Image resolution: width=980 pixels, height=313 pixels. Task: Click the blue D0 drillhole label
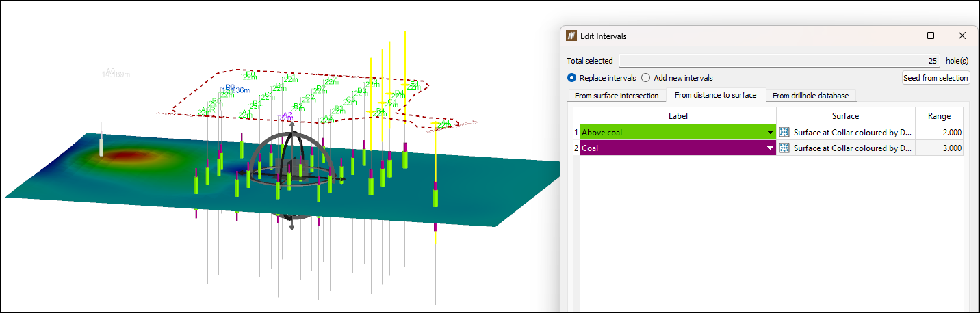[230, 87]
